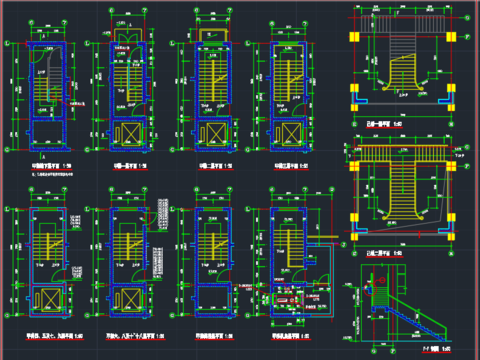Select the section mark A below the first top-row plan

(x=43, y=157)
